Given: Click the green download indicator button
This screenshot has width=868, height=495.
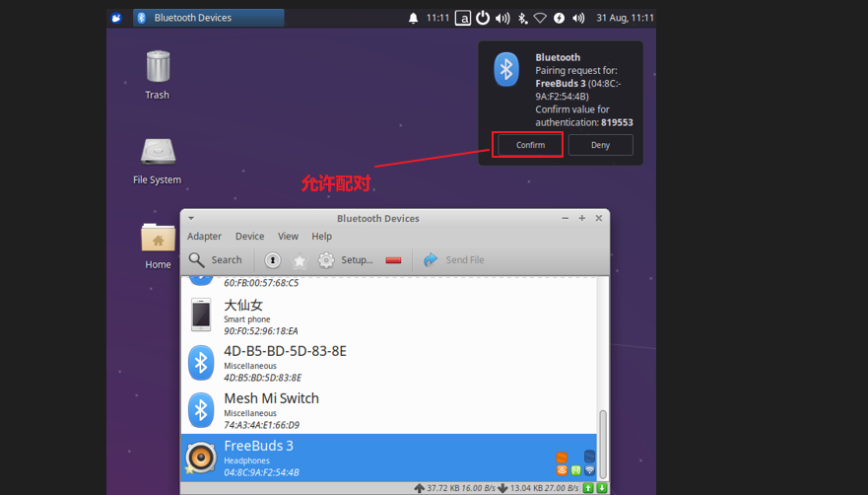Looking at the screenshot, I should [x=601, y=488].
